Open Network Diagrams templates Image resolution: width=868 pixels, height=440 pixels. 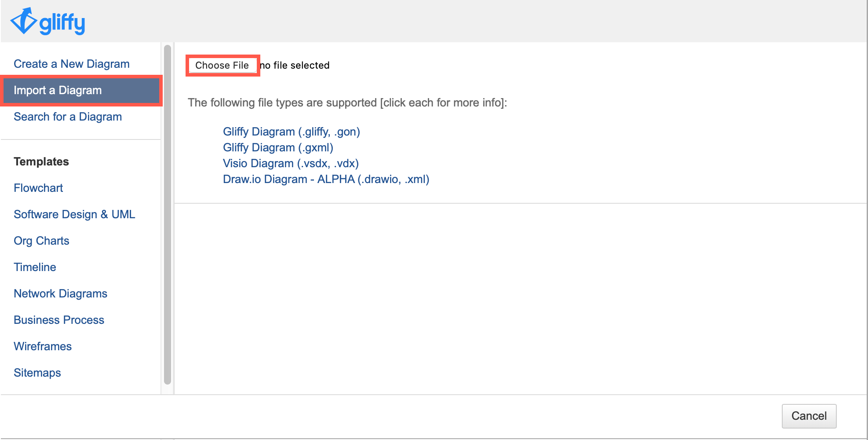[60, 293]
